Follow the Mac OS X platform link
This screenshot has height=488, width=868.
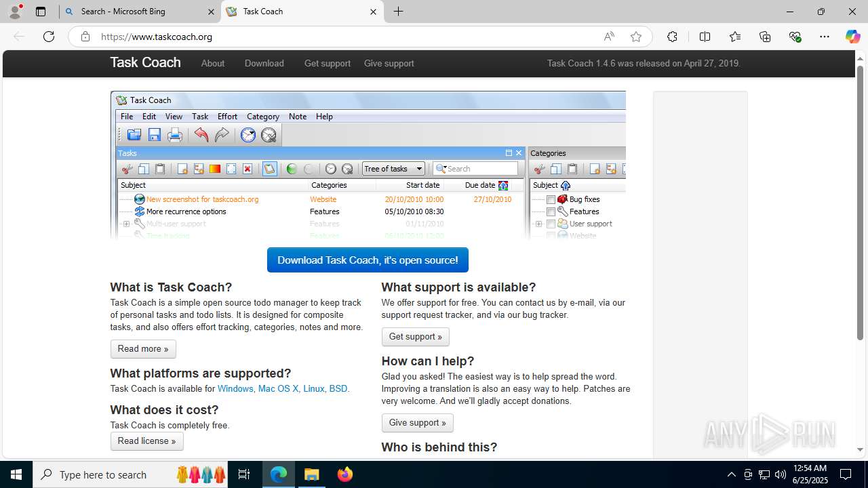pyautogui.click(x=278, y=389)
